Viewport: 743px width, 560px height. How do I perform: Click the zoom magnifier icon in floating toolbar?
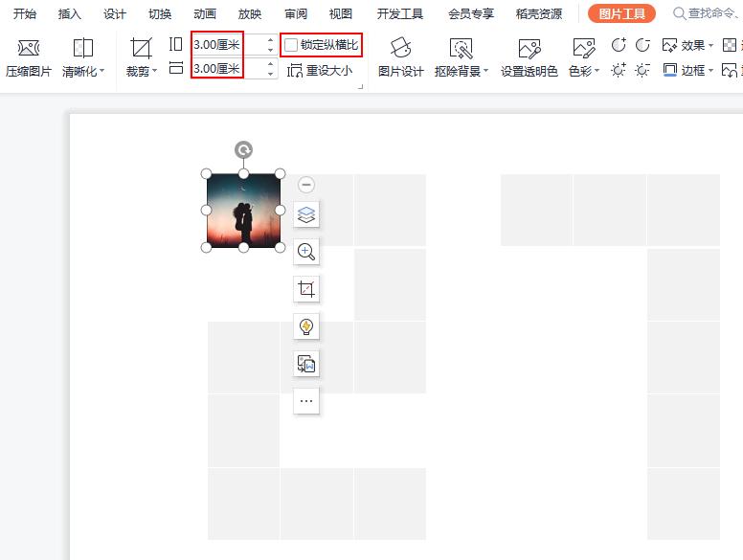pos(306,252)
